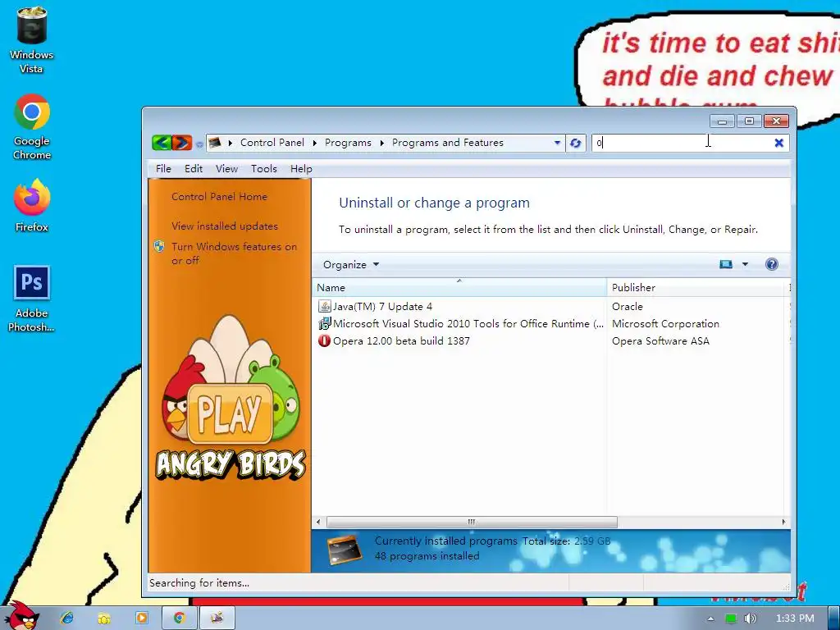This screenshot has height=630, width=840.
Task: Open the Help menu
Action: [301, 169]
